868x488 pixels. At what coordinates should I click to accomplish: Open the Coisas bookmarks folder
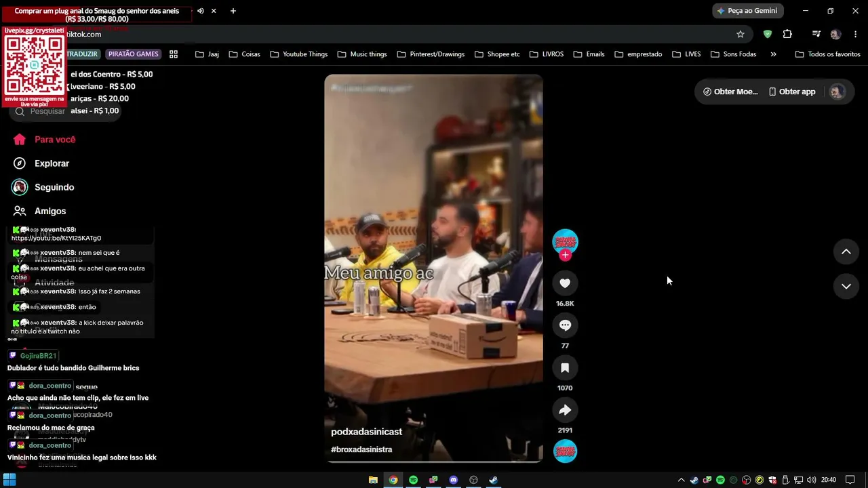click(x=245, y=54)
